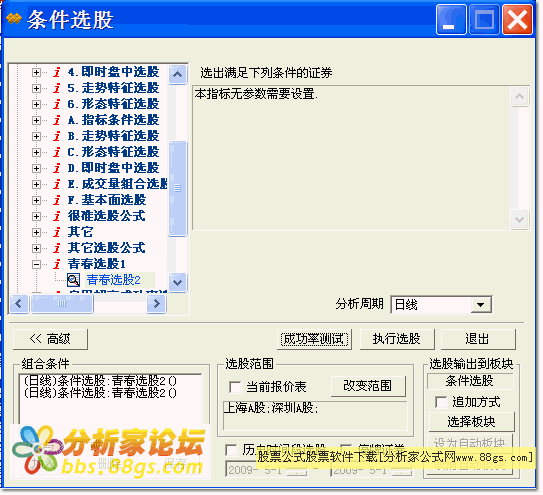The image size is (543, 495).
Task: Toggle the 追加方式 checkbox
Action: pos(441,402)
